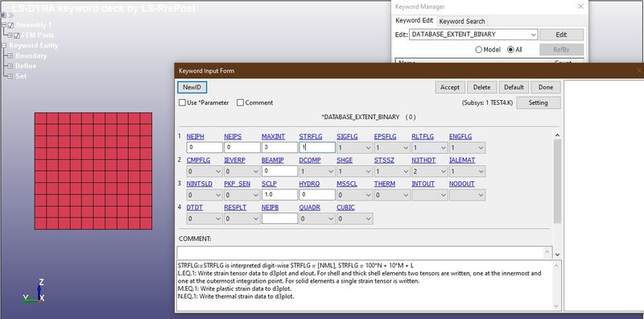The image size is (644, 319).
Task: Click the HYDRO input field
Action: point(317,195)
